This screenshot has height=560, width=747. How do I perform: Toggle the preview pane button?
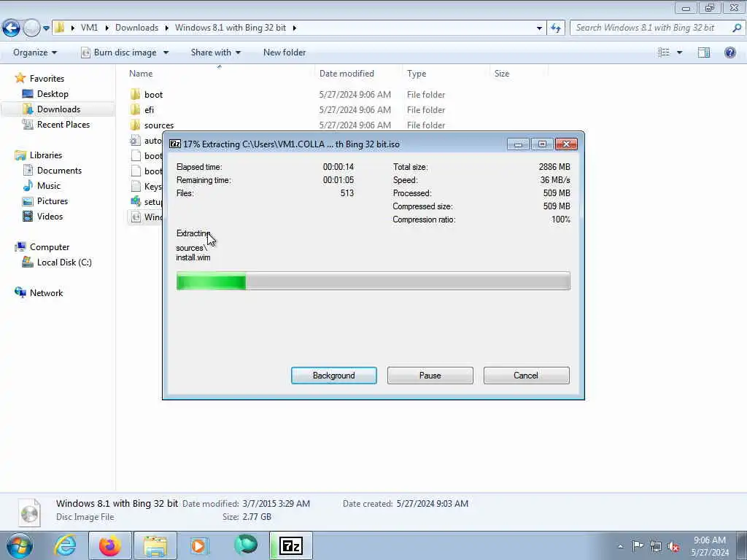click(x=704, y=52)
